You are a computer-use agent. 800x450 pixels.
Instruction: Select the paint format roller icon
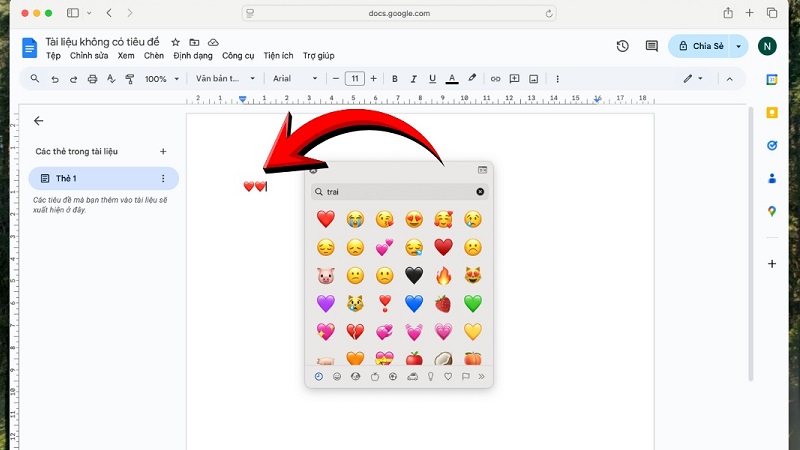point(129,79)
